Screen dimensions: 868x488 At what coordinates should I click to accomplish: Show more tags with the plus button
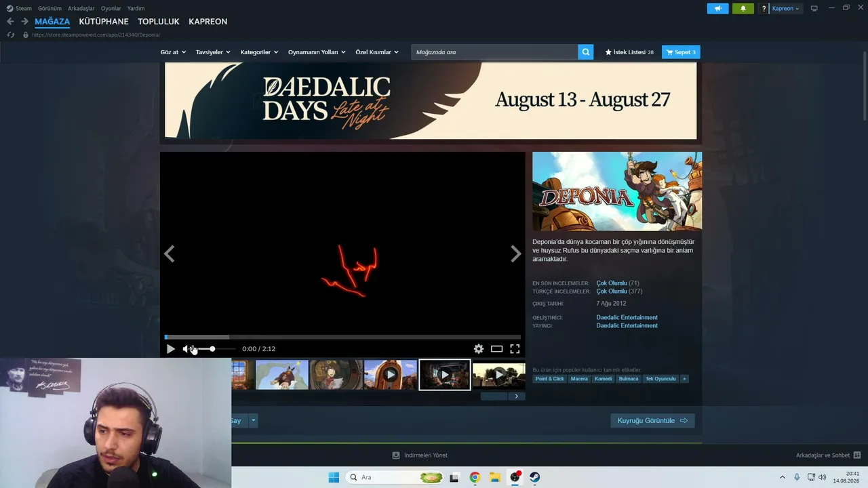click(x=684, y=379)
